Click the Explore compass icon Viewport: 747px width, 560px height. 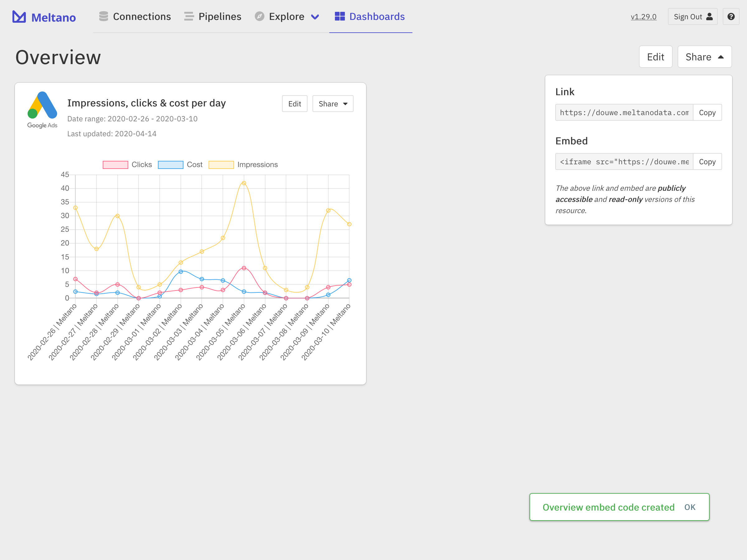(259, 16)
